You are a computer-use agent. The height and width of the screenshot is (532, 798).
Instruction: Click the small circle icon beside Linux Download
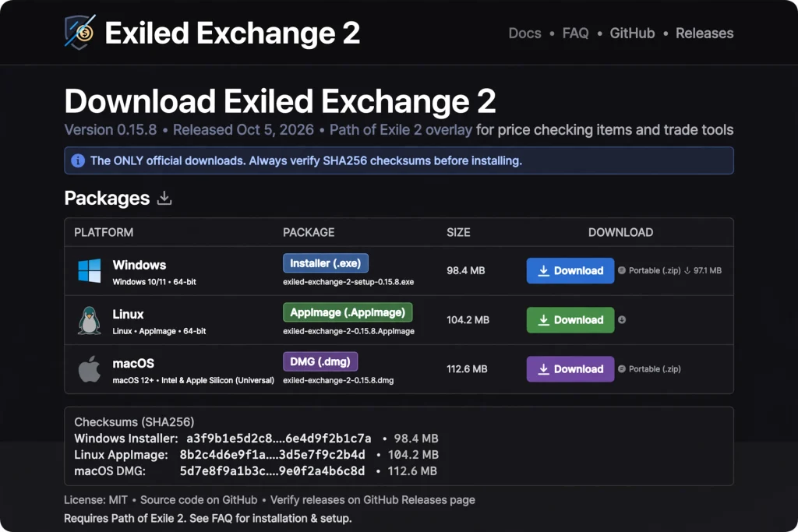tap(622, 320)
